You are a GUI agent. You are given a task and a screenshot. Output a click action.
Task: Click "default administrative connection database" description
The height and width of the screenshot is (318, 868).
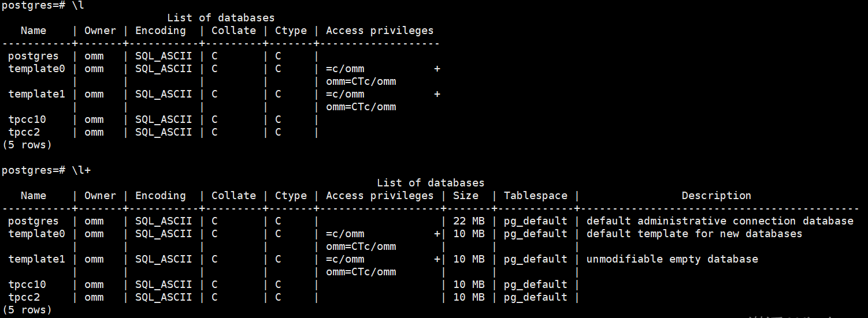[x=719, y=221]
